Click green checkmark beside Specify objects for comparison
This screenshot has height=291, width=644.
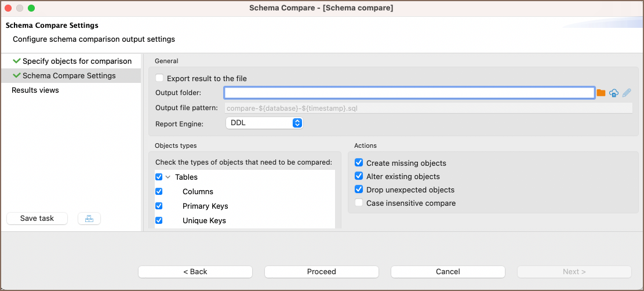coord(16,61)
